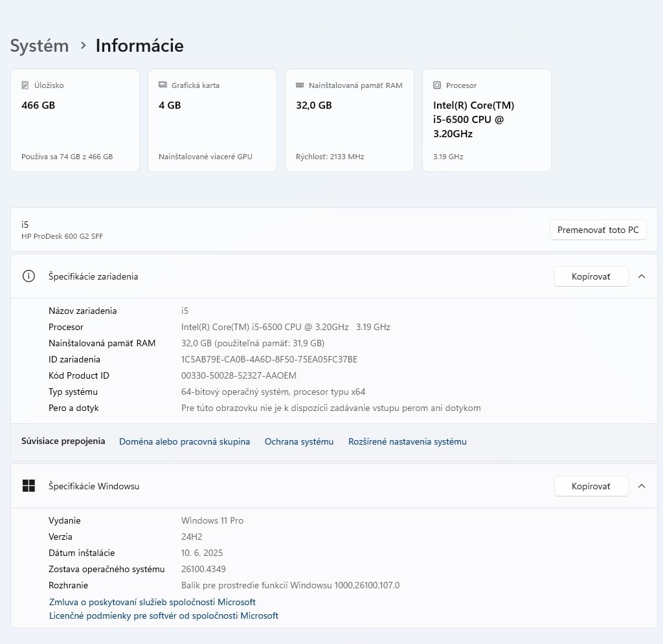Collapse the Špecifikácie zariadenia section
The image size is (663, 644).
click(642, 276)
